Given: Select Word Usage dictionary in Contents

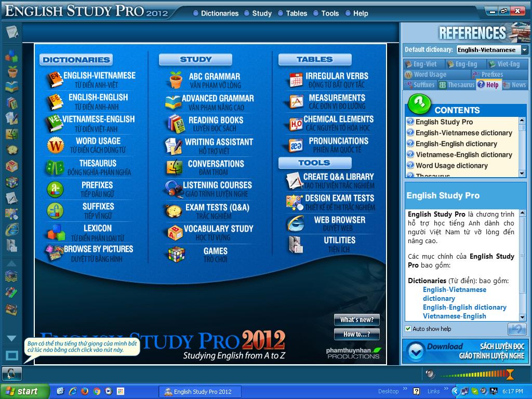Looking at the screenshot, I should point(451,166).
